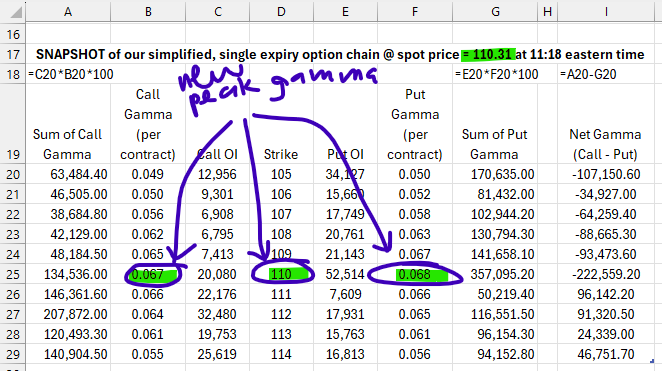Click strike cell 112

[281, 314]
